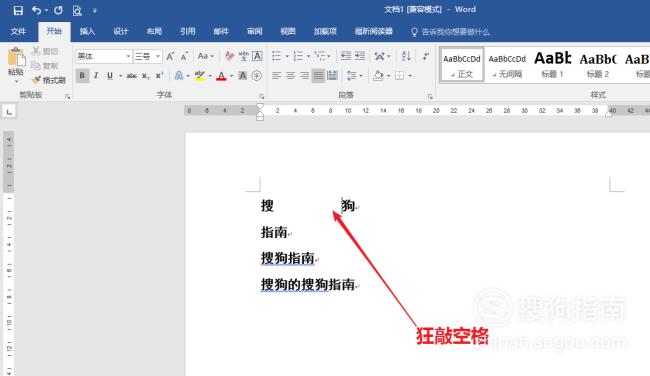Open highlight color dropdown arrow

pyautogui.click(x=210, y=76)
